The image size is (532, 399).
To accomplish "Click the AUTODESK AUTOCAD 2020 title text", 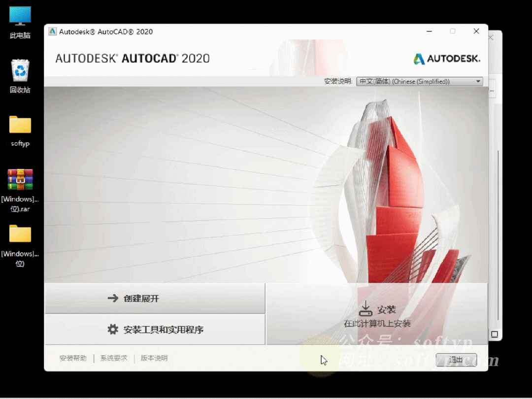I will (133, 59).
